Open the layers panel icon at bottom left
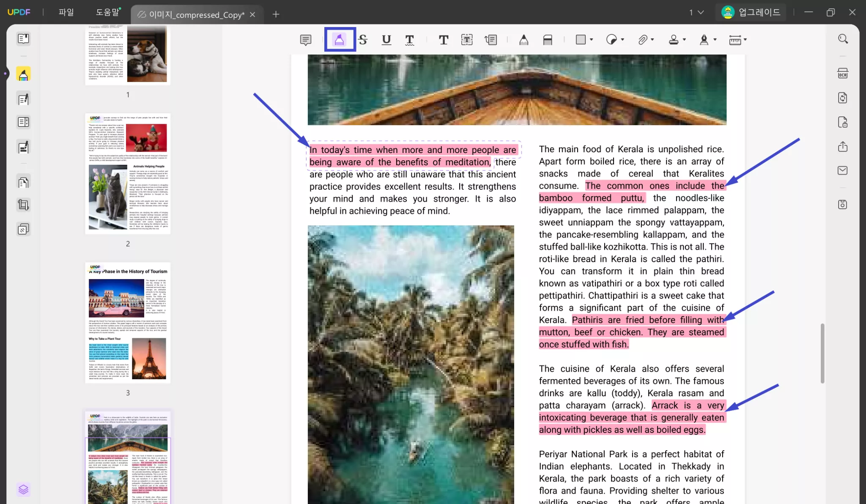The image size is (866, 504). [23, 489]
